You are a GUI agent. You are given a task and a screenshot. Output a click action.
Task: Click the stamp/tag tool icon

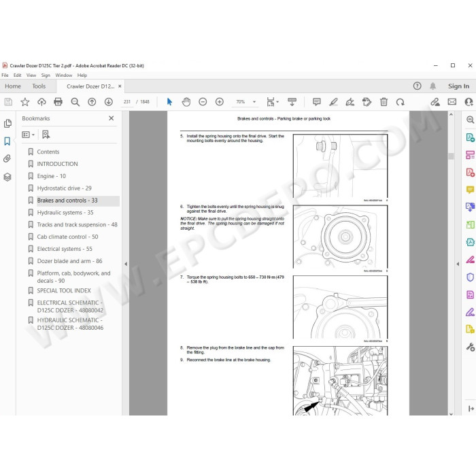click(367, 102)
